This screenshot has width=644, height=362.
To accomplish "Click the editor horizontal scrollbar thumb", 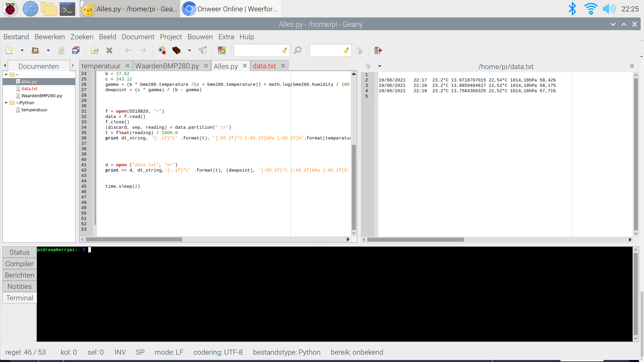I will (134, 239).
